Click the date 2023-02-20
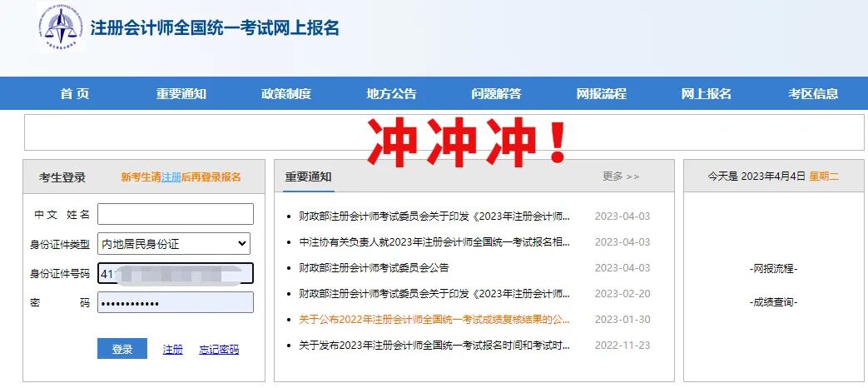 [x=622, y=293]
